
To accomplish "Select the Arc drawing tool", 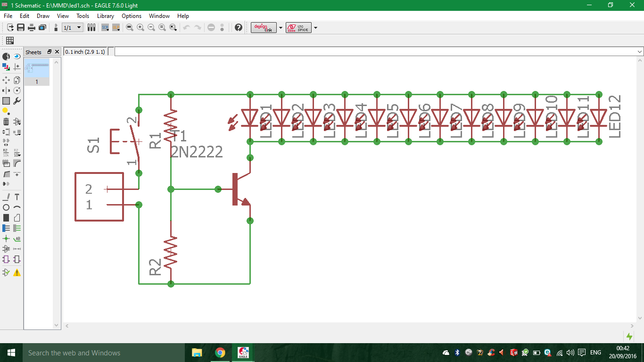I will 17,207.
